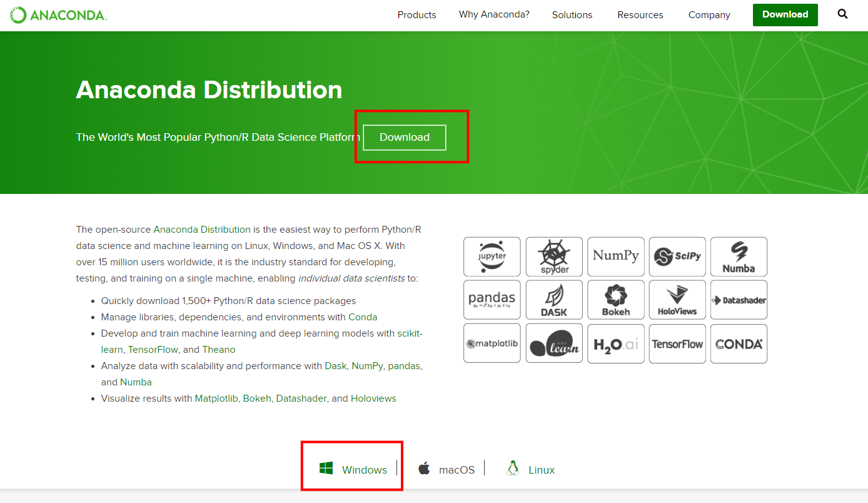This screenshot has height=503, width=868.
Task: Open the Bokeh logo tile
Action: (x=615, y=300)
